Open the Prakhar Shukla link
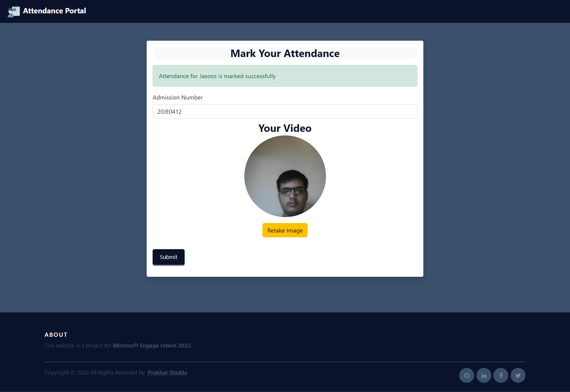The width and height of the screenshot is (570, 392). point(167,372)
